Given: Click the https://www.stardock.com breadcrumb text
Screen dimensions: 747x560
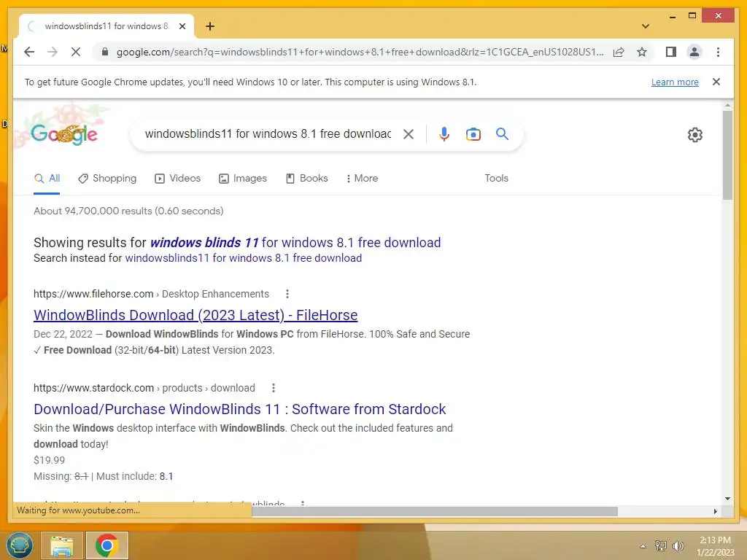Looking at the screenshot, I should 93,388.
